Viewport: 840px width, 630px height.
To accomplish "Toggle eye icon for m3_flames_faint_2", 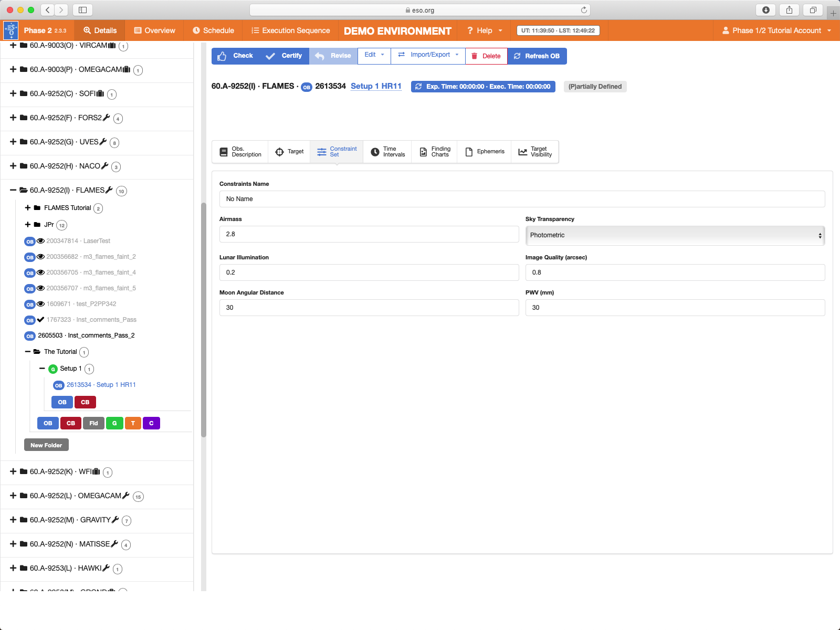I will pyautogui.click(x=40, y=257).
